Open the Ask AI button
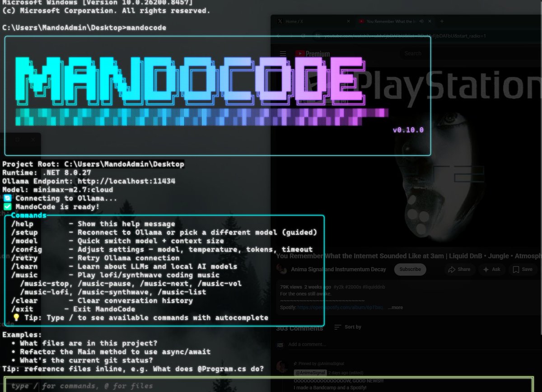 [x=492, y=269]
